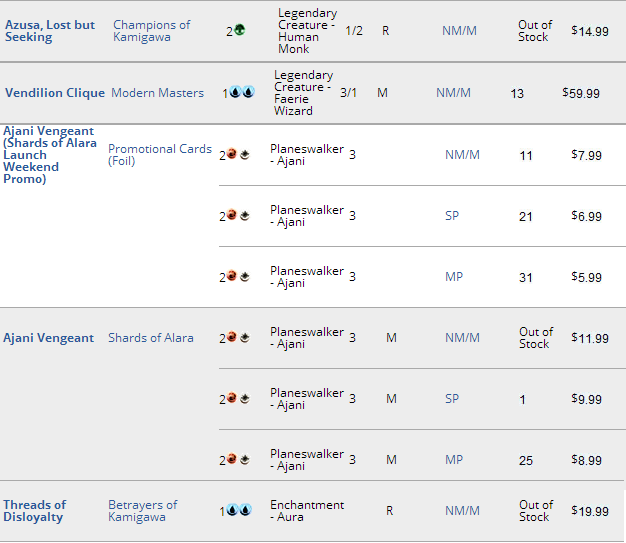Open Champions of Kamigawa set link
Screen dimensions: 626x543
pyautogui.click(x=152, y=31)
